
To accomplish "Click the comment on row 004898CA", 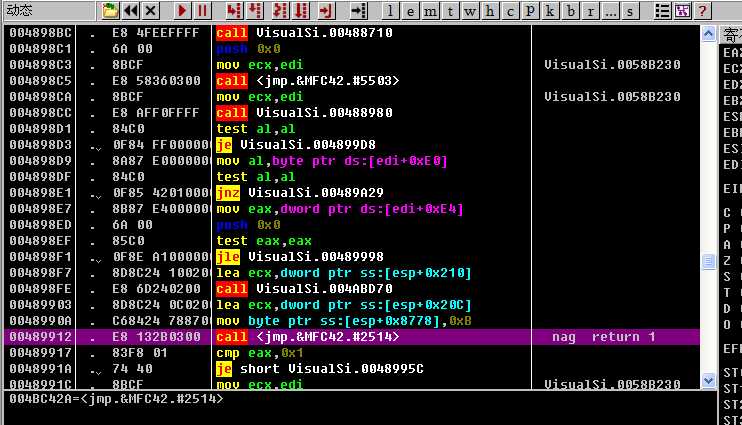I will tap(612, 97).
